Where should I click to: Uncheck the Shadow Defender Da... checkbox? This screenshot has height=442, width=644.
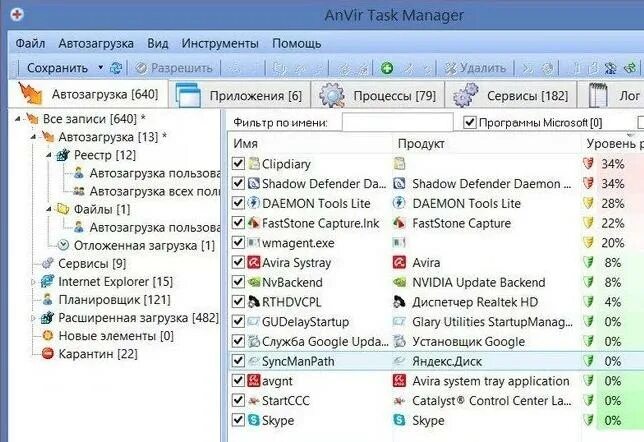point(238,183)
